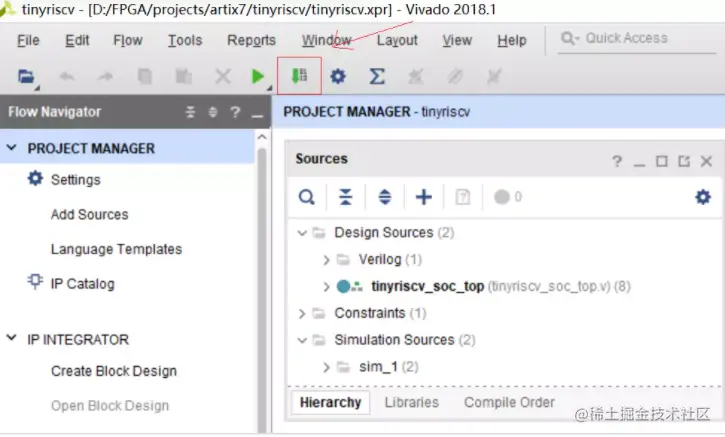Expand all in Sources toolbar
Image resolution: width=725 pixels, height=437 pixels.
[x=385, y=197]
